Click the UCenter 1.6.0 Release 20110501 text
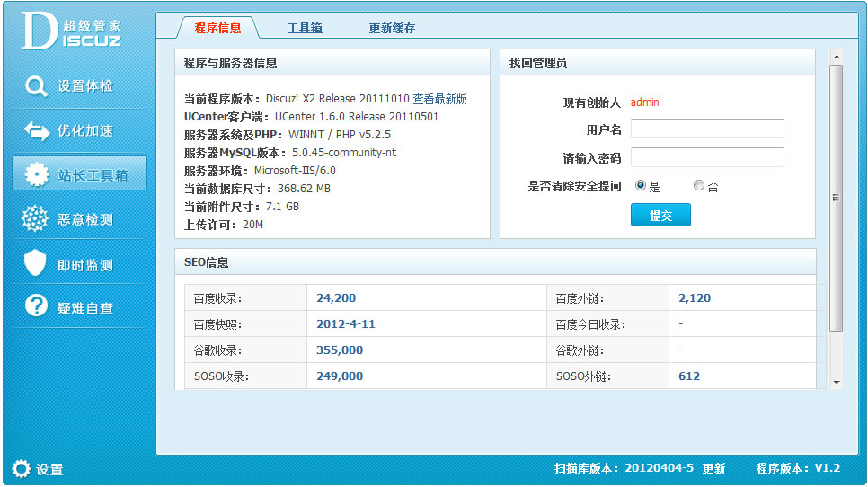This screenshot has height=487, width=868. click(357, 117)
